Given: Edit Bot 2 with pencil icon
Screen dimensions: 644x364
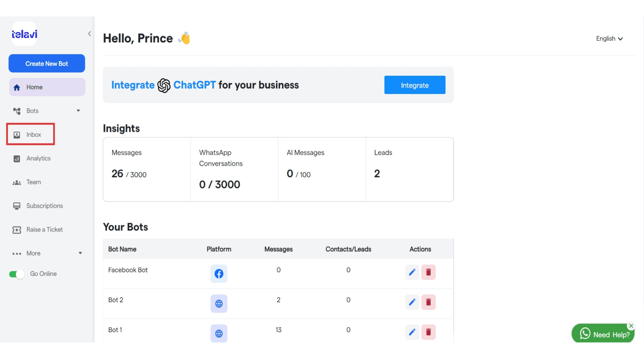Looking at the screenshot, I should [412, 302].
